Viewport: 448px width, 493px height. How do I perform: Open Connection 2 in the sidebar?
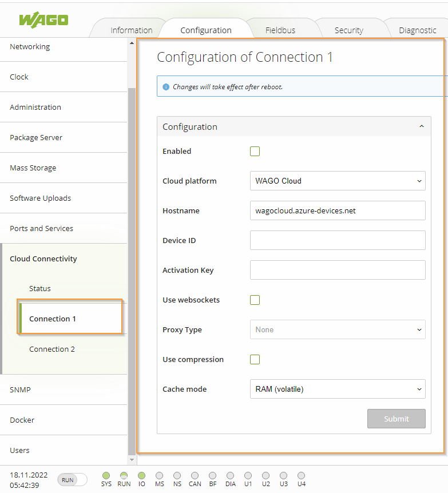(x=52, y=349)
